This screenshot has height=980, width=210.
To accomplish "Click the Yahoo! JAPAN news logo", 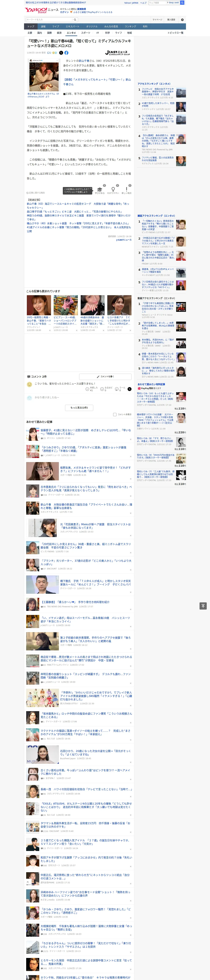I will pyautogui.click(x=42, y=10).
